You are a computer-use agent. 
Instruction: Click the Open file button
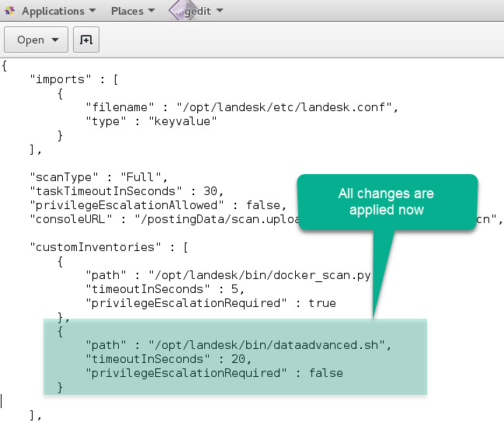36,40
